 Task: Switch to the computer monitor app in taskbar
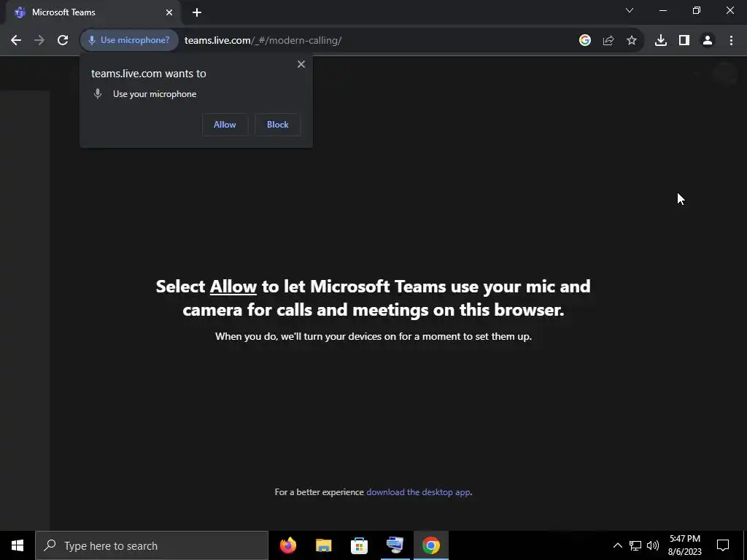[395, 545]
